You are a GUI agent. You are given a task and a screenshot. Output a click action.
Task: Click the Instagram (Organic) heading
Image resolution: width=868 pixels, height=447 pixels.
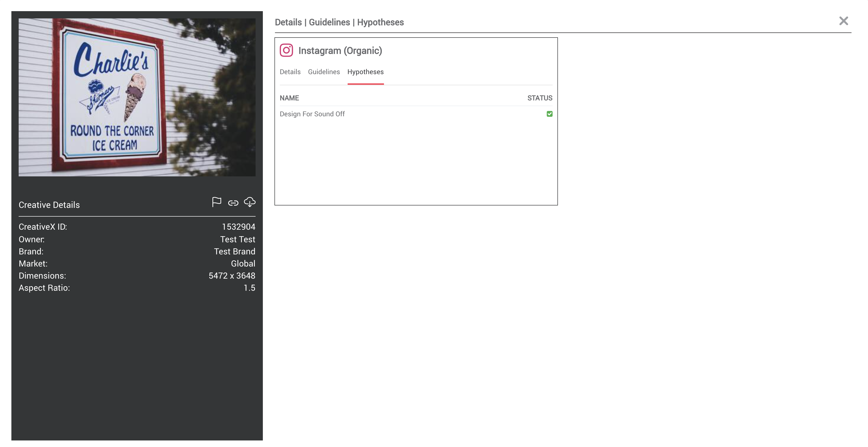340,51
